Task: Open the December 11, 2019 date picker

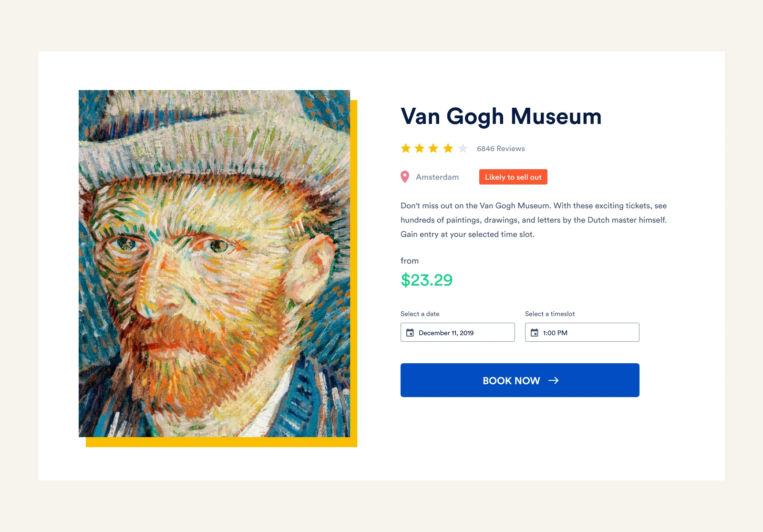Action: click(458, 332)
